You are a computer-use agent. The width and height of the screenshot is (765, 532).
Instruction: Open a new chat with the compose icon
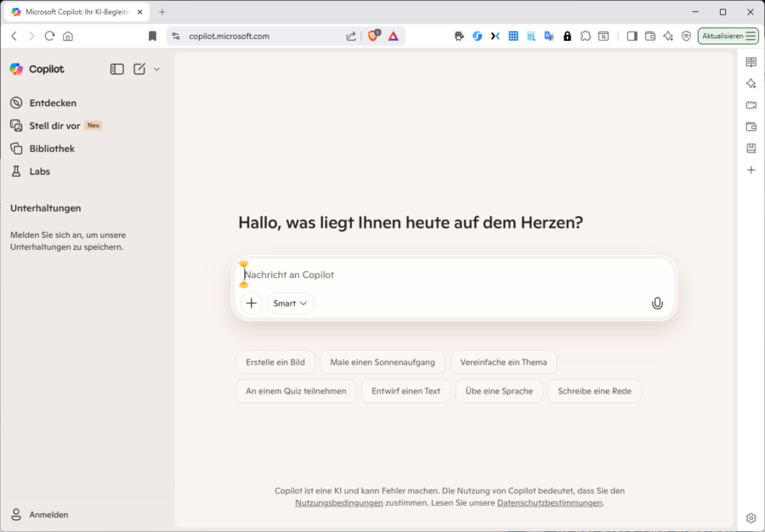139,69
